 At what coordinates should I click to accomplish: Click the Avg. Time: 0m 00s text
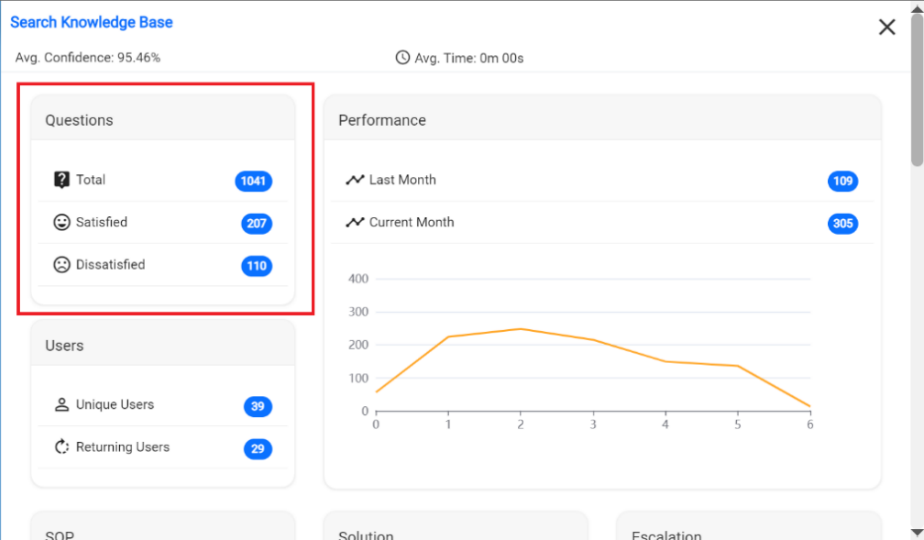coord(469,58)
